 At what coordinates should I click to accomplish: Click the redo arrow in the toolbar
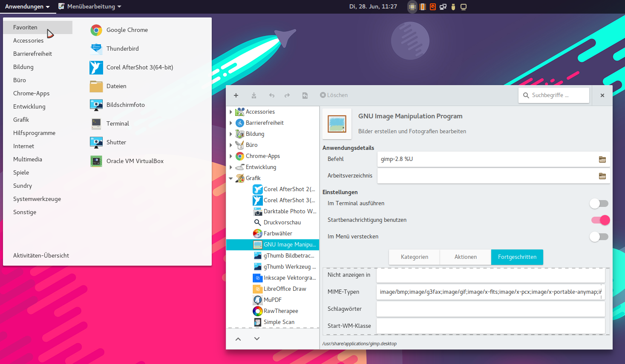click(288, 95)
